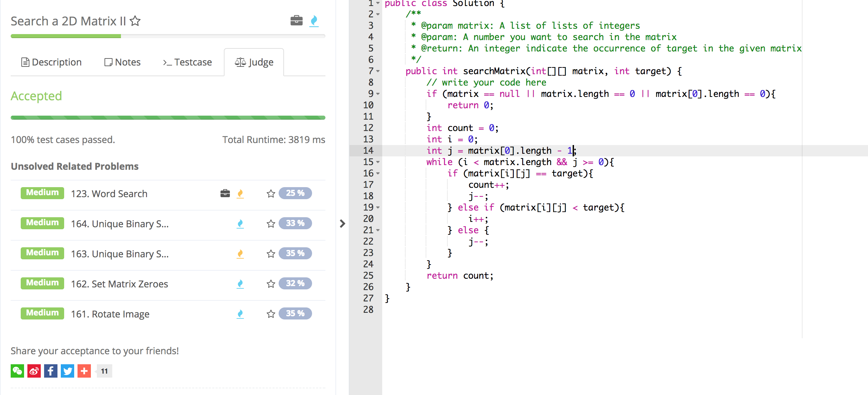This screenshot has height=395, width=868.
Task: Favorite Rotate Image with its star
Action: (271, 314)
